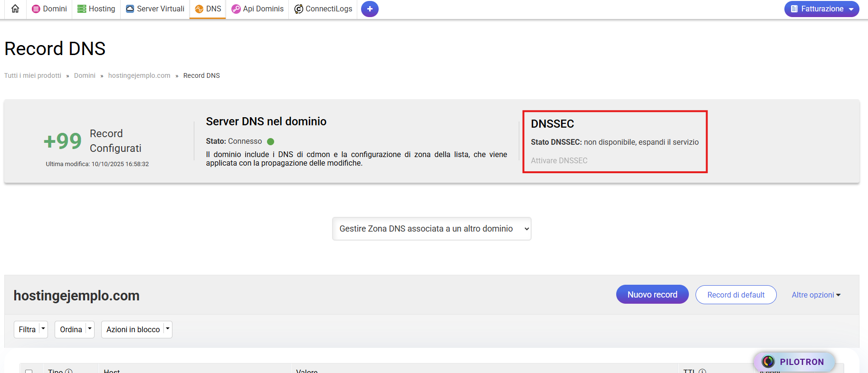
Task: Click the green Hosting server icon
Action: (82, 9)
